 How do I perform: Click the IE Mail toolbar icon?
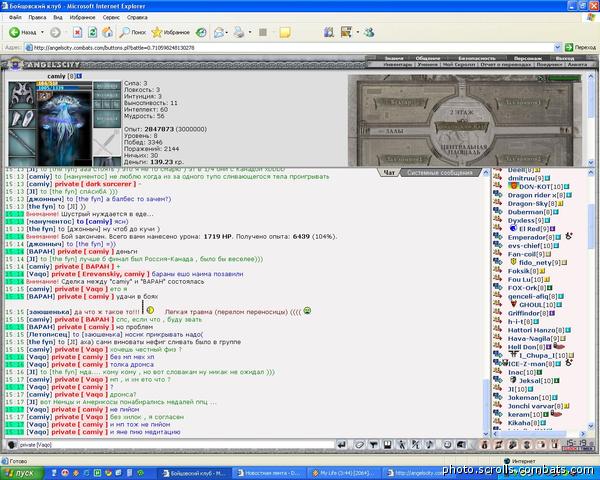[x=218, y=33]
